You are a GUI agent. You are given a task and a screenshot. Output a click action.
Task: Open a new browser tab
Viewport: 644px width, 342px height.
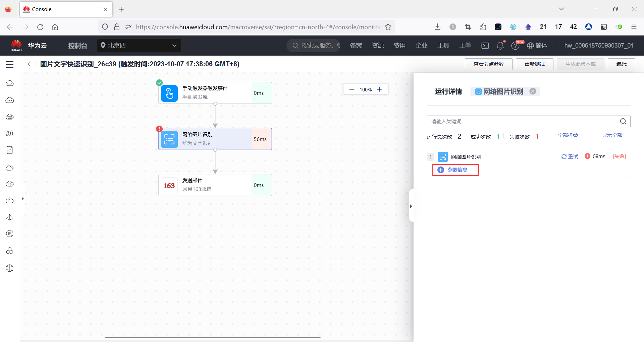tap(121, 9)
